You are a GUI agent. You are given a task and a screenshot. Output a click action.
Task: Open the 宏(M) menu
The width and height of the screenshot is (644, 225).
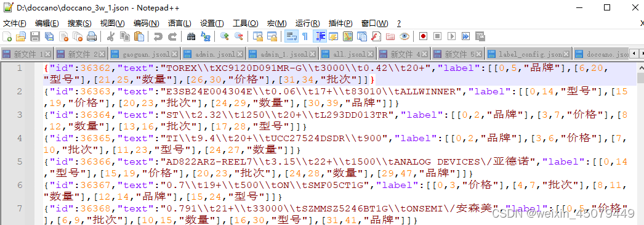coord(277,23)
